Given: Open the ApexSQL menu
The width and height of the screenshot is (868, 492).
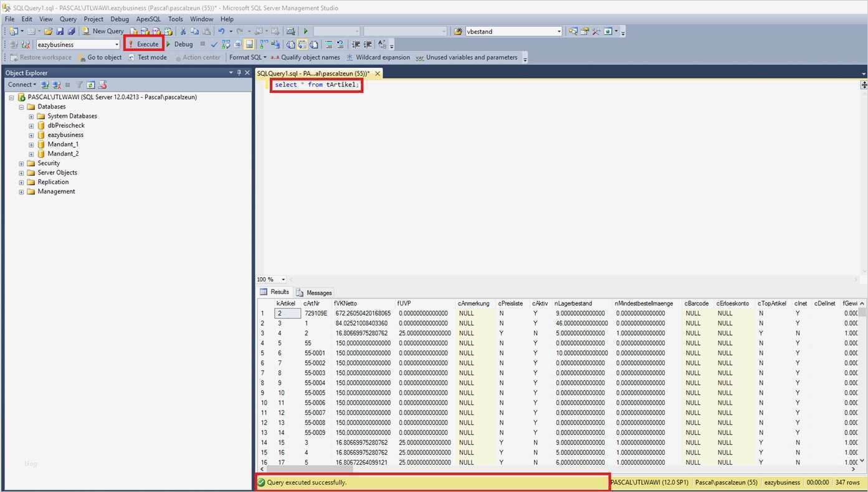Looking at the screenshot, I should [x=148, y=19].
